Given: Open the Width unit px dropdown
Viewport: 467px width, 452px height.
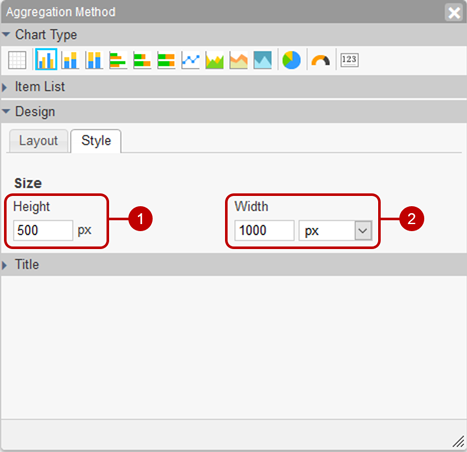Looking at the screenshot, I should click(335, 231).
